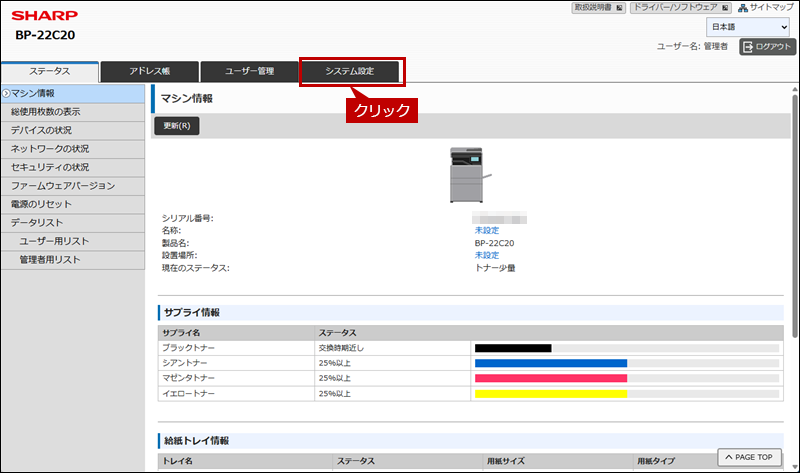Click the サプライ情報 section heading
This screenshot has width=800, height=473.
click(x=192, y=312)
